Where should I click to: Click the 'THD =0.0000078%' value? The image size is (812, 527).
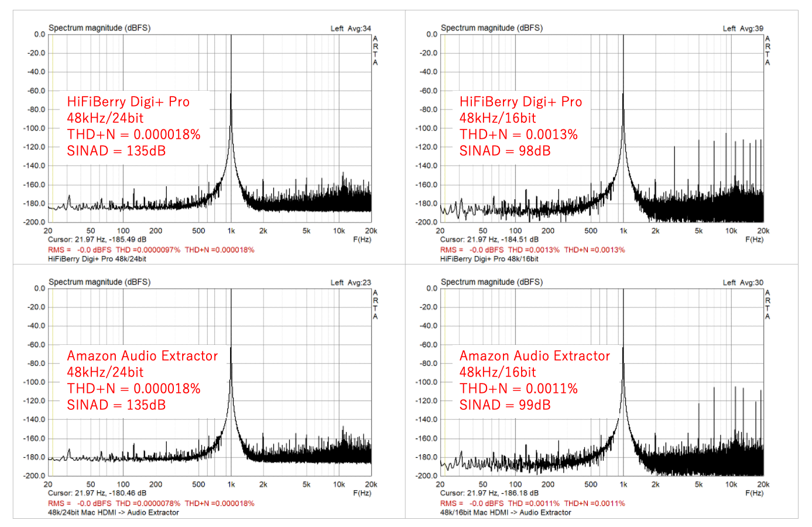pyautogui.click(x=148, y=503)
